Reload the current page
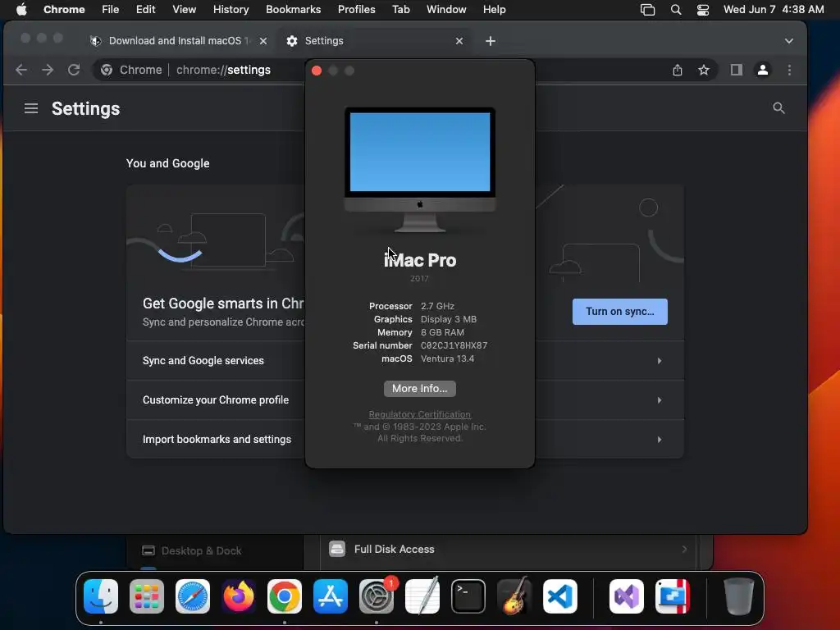 (74, 70)
